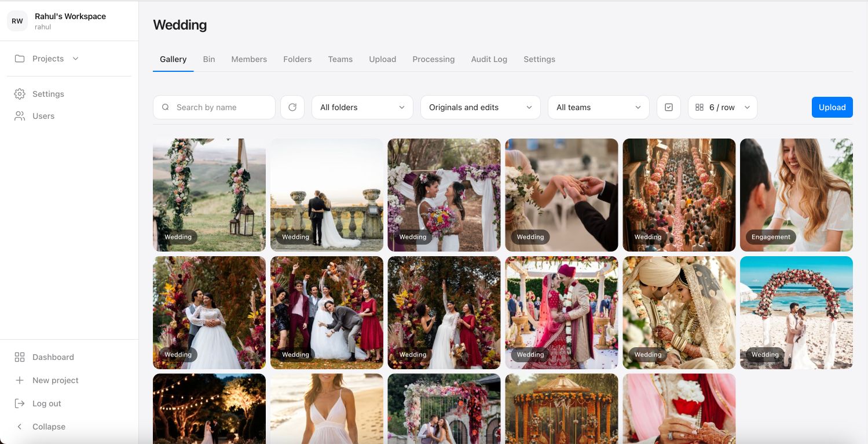Open the ring exchange hands photo

(x=562, y=195)
